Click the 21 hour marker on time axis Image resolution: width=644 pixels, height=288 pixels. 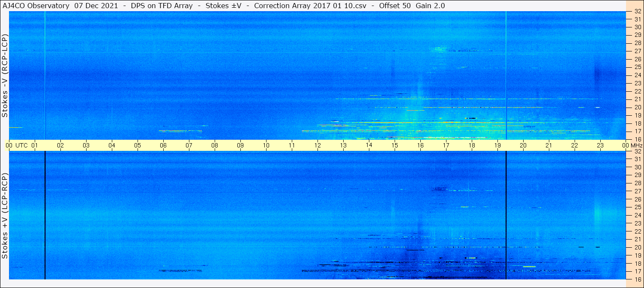pos(549,145)
